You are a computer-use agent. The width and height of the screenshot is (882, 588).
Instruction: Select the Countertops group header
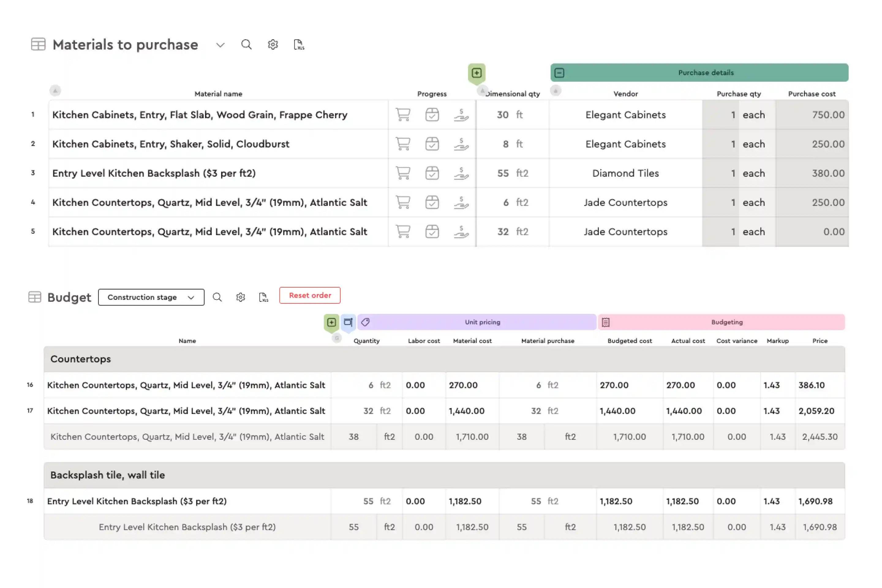pos(444,359)
